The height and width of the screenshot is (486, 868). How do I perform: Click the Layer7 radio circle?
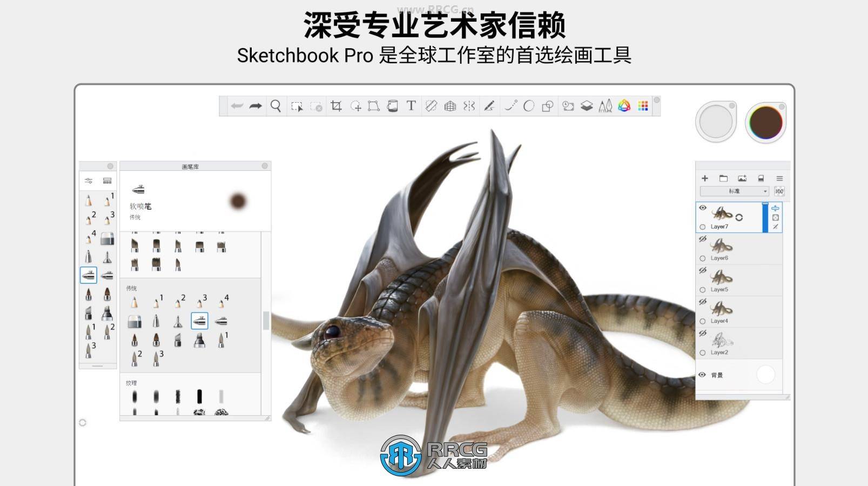(703, 227)
